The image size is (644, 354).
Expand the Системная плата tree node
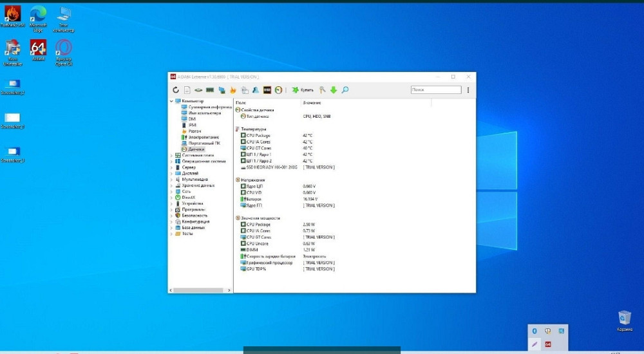pos(172,155)
